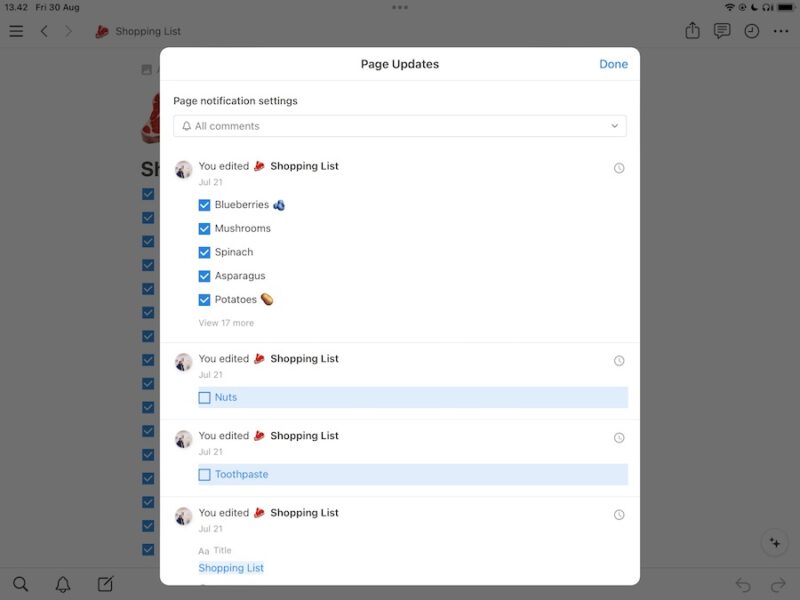
Task: Click the Share icon in the toolbar
Action: click(691, 31)
